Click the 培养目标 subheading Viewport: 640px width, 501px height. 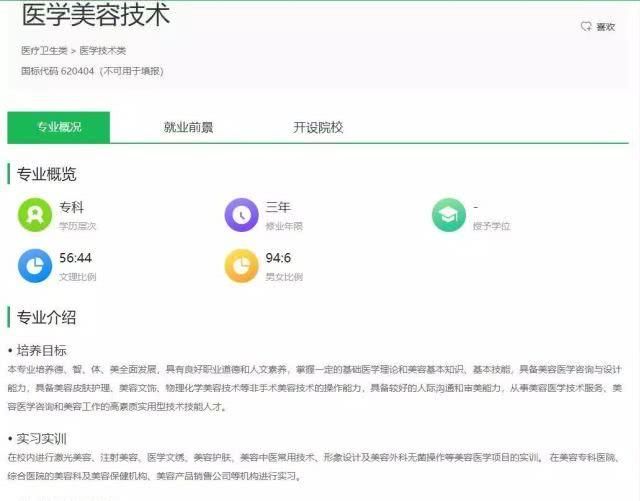coord(41,350)
